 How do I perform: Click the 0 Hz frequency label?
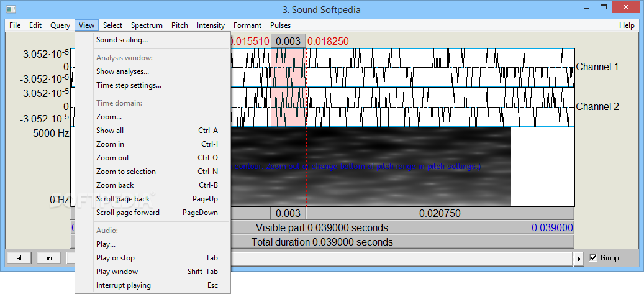point(59,200)
